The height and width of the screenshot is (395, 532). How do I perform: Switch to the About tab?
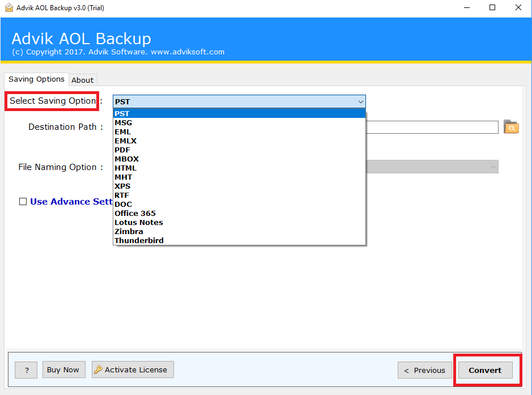(x=83, y=80)
